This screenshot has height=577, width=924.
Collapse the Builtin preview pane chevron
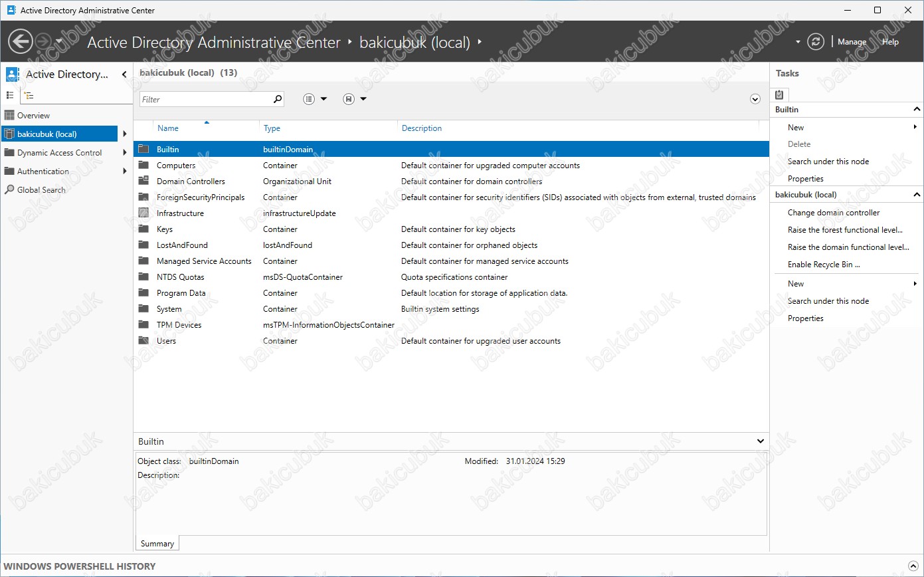click(761, 441)
